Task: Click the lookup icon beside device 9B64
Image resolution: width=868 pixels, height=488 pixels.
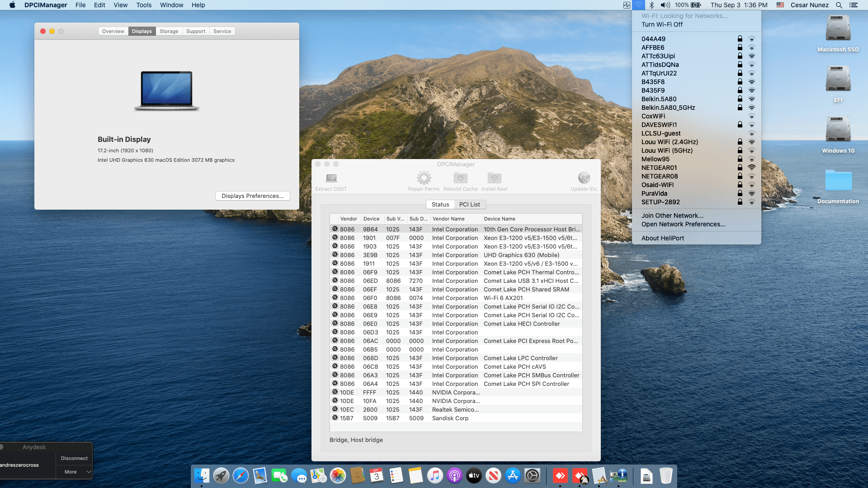Action: [x=335, y=229]
